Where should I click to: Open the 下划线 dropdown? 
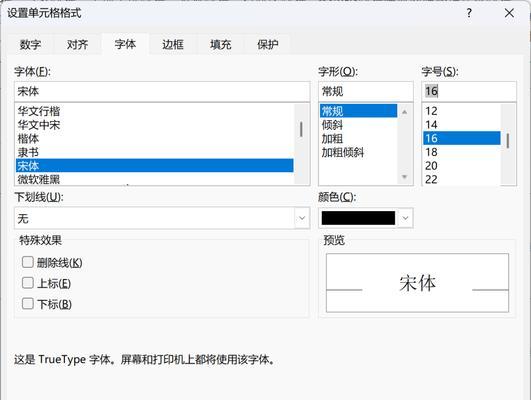click(162, 218)
